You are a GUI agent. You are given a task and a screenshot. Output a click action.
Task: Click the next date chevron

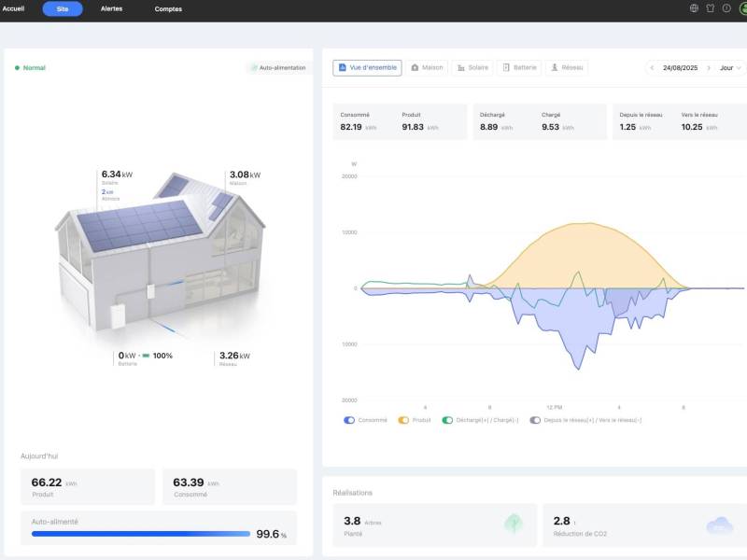click(709, 67)
